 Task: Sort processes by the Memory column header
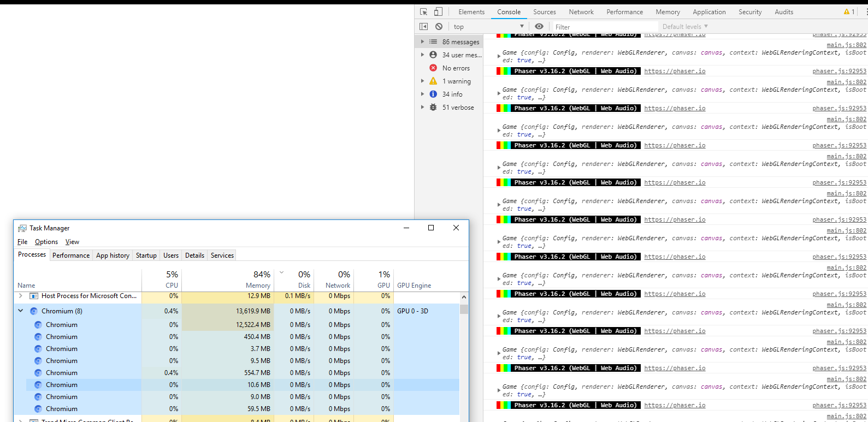pos(227,279)
